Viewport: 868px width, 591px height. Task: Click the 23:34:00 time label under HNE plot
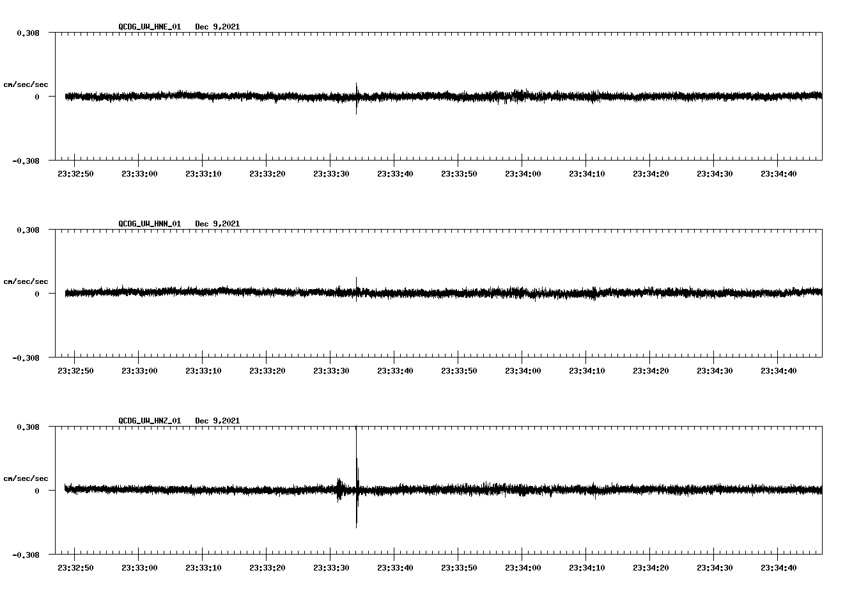point(523,174)
